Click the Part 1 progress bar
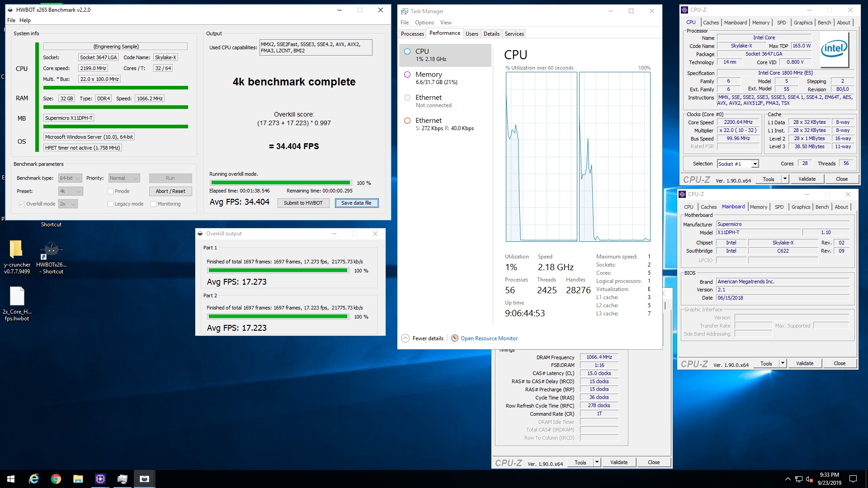This screenshot has height=488, width=868. (278, 271)
